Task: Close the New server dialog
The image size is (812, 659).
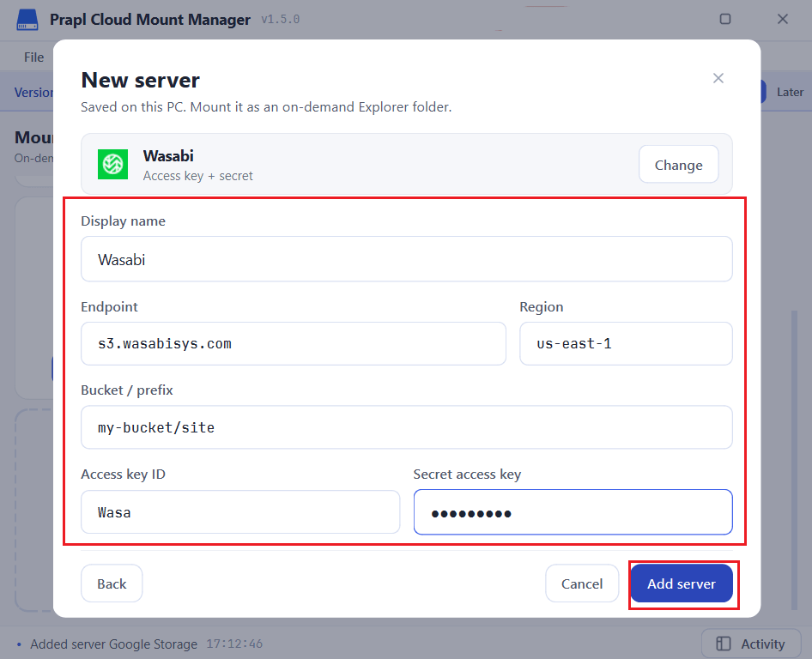Action: pyautogui.click(x=718, y=78)
